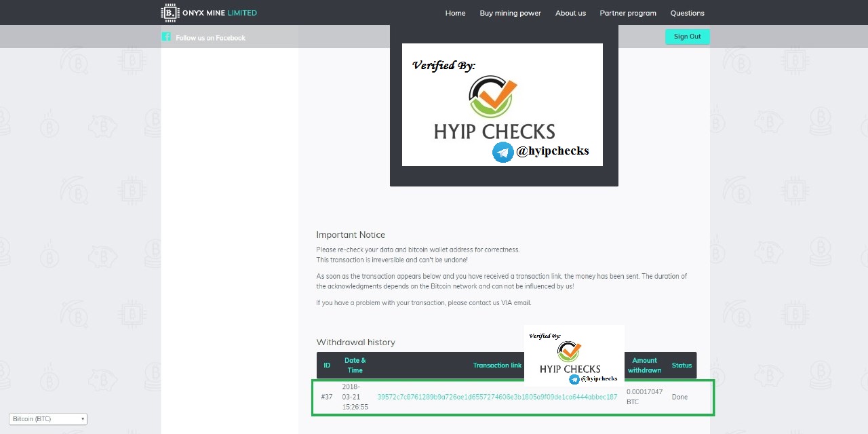Open the Buy mining power page
868x434 pixels.
[x=510, y=13]
